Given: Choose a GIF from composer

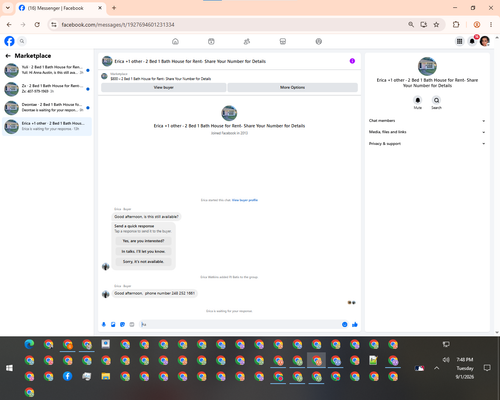Looking at the screenshot, I should 132,324.
